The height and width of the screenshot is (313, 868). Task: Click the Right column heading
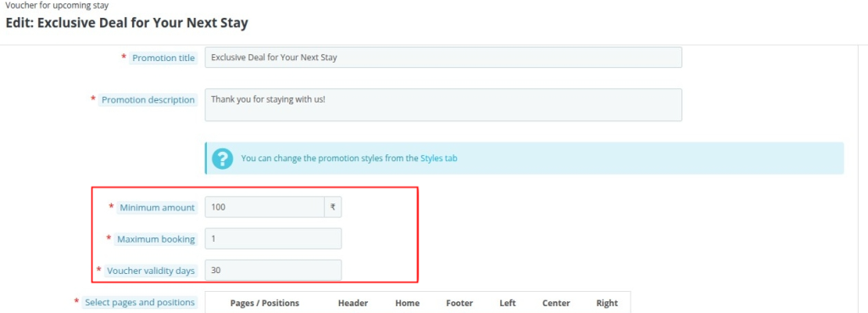(x=607, y=303)
